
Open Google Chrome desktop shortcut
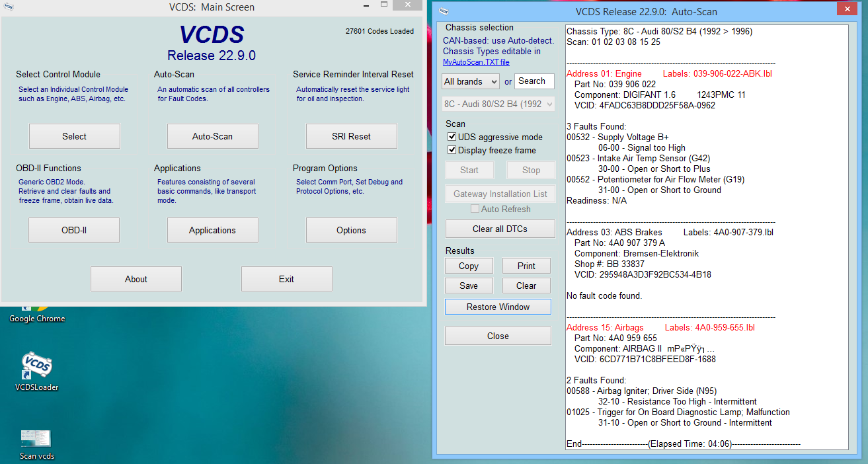(37, 313)
